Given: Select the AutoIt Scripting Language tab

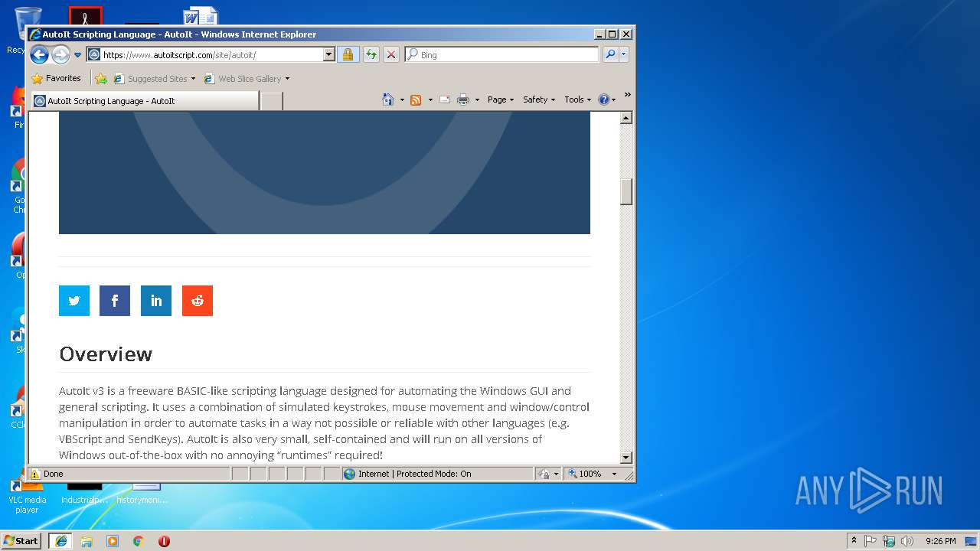Looking at the screenshot, I should [x=145, y=101].
